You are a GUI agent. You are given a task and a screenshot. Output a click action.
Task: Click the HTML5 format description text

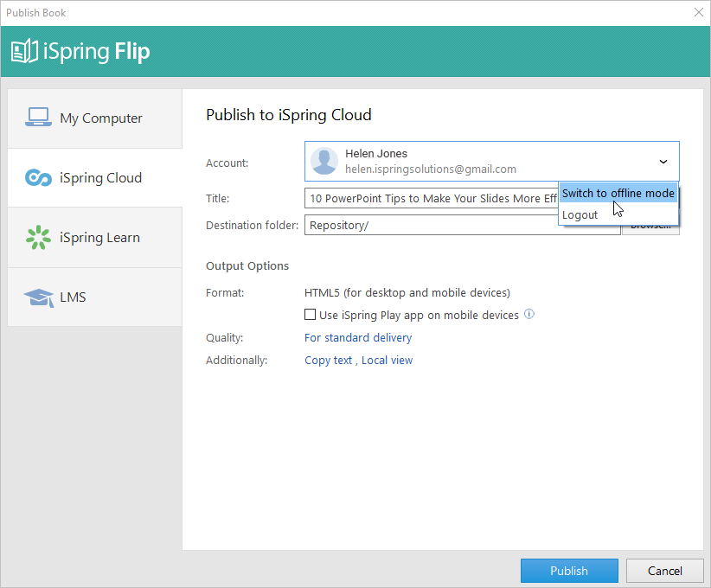click(407, 293)
